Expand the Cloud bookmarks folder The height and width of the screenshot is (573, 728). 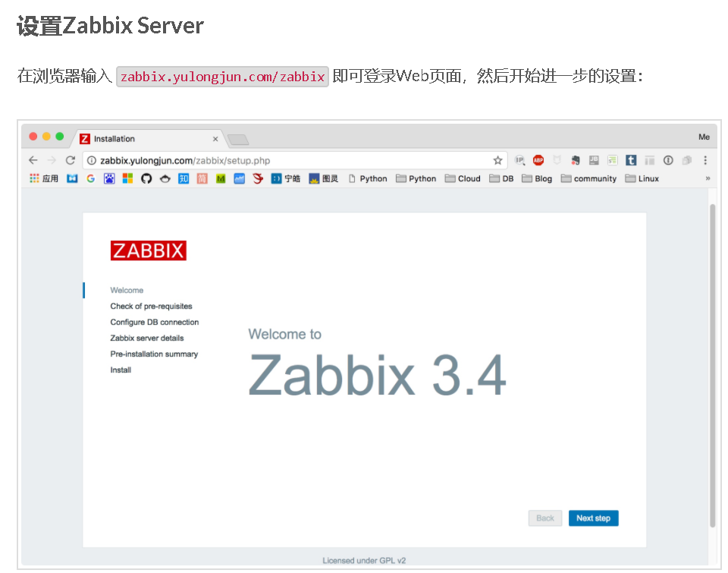point(463,178)
